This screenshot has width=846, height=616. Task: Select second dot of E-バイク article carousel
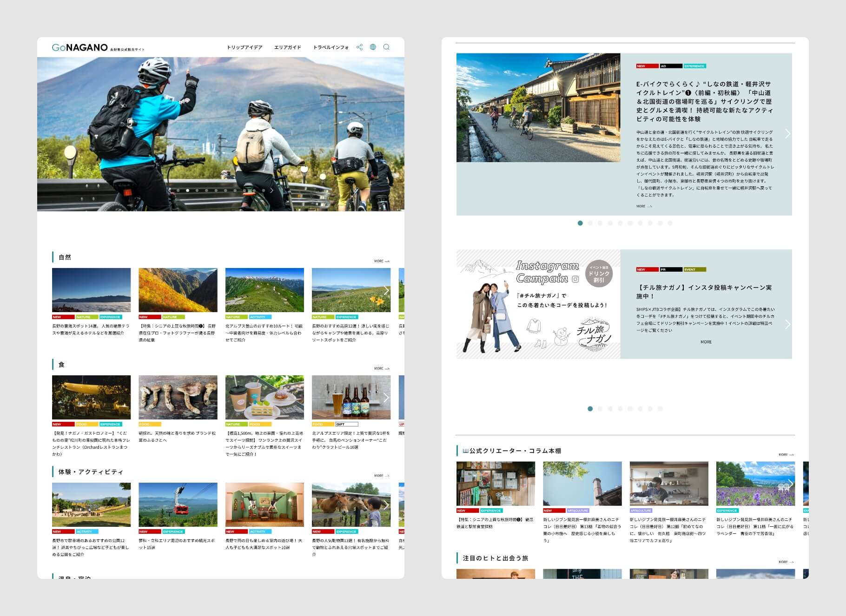tap(590, 223)
